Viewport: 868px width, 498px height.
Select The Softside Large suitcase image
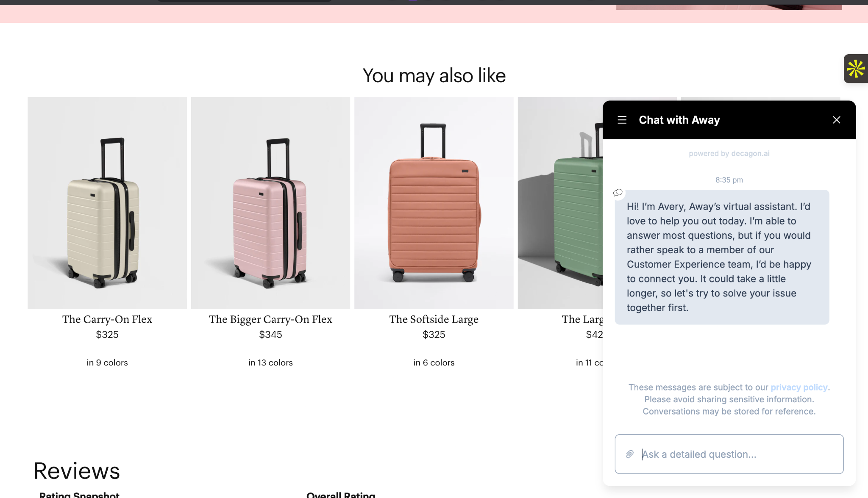434,202
